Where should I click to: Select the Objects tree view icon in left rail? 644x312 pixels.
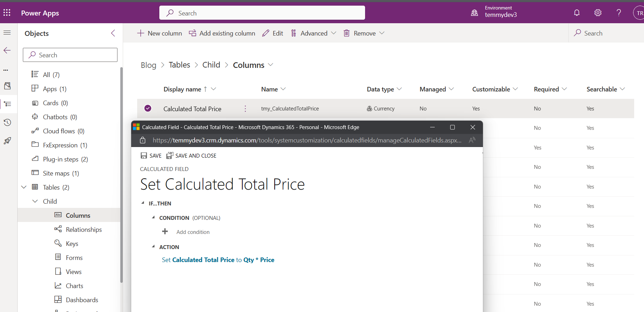tap(7, 104)
